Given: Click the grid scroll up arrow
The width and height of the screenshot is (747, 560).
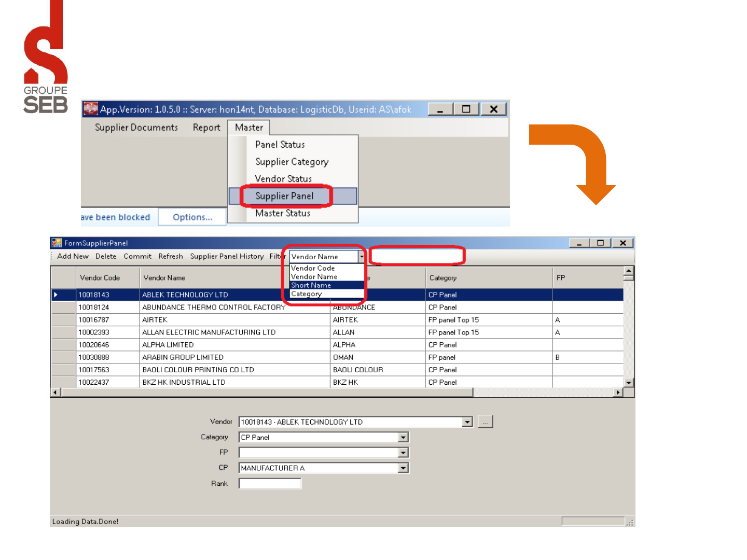Looking at the screenshot, I should (x=628, y=271).
